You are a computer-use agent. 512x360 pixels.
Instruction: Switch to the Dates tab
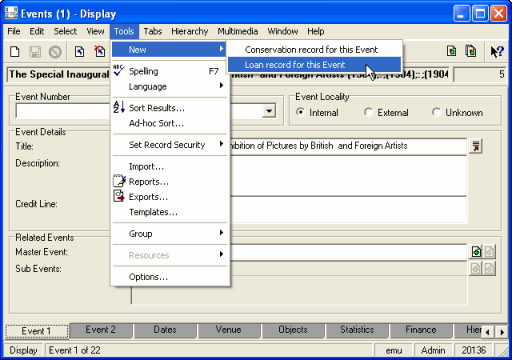click(x=165, y=330)
